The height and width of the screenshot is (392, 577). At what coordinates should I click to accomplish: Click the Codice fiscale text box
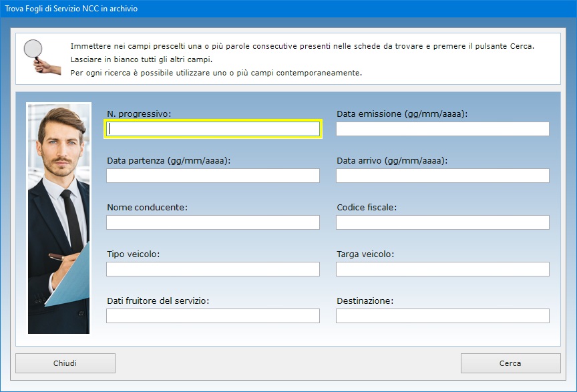coord(442,222)
